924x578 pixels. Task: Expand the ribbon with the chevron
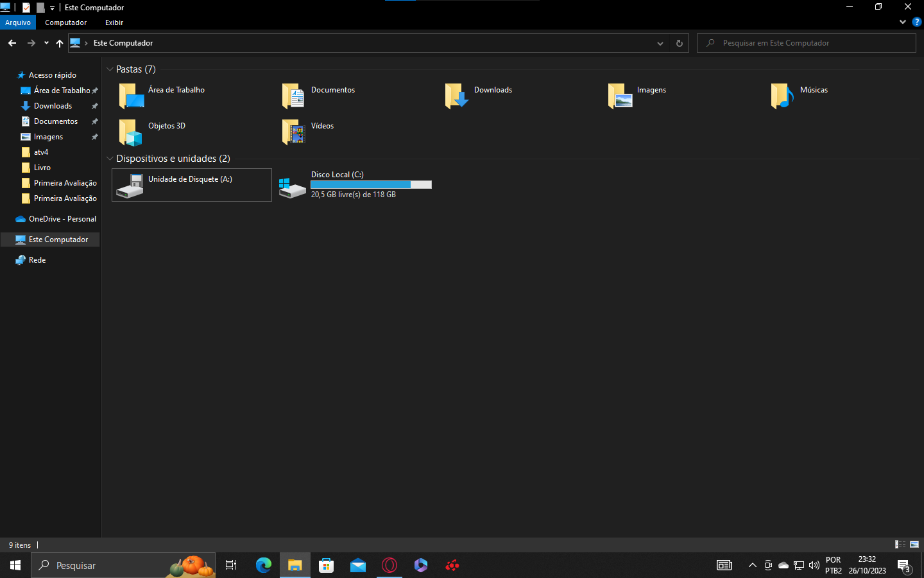[x=903, y=22]
